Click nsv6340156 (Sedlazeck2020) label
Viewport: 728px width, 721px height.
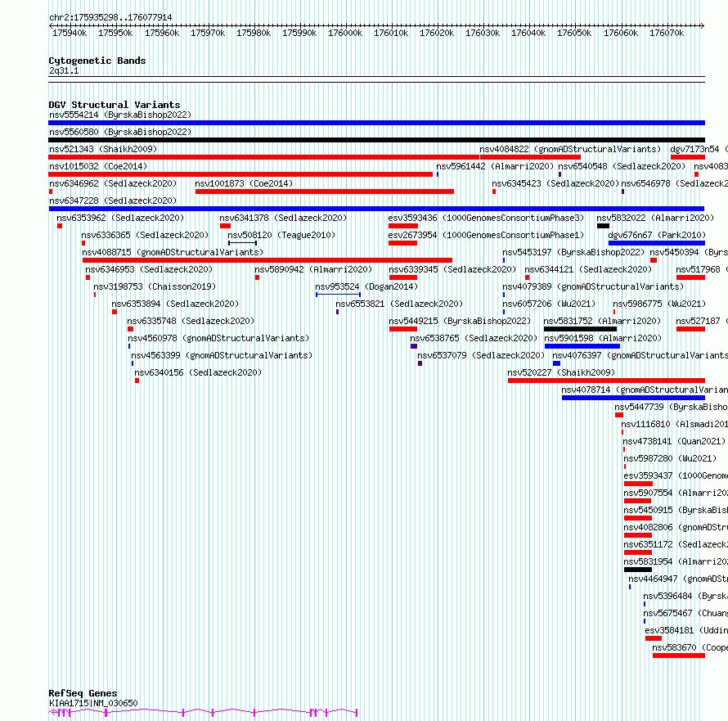coord(198,372)
